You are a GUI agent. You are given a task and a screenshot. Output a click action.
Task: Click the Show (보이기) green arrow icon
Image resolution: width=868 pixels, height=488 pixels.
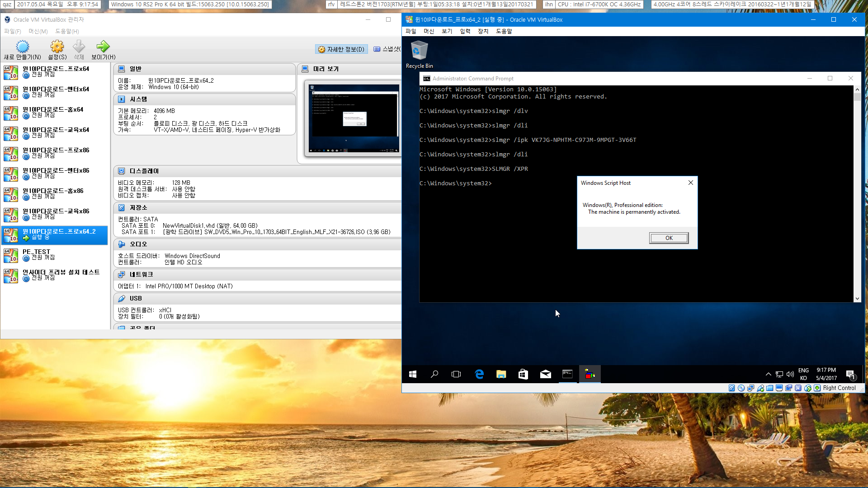click(103, 47)
